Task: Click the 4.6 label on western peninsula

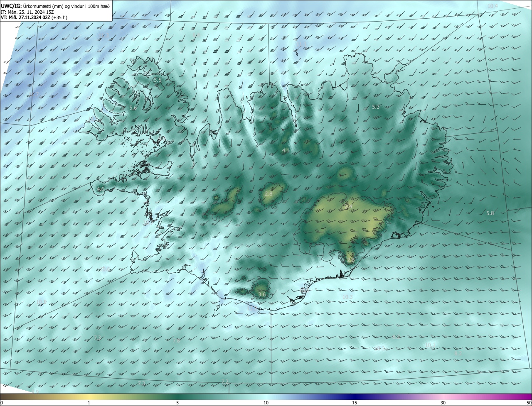Action: (x=101, y=189)
